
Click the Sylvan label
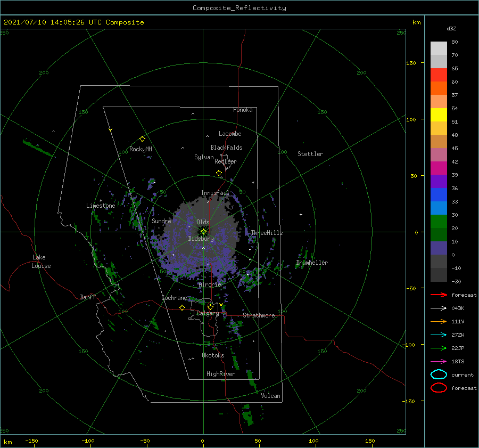point(204,157)
